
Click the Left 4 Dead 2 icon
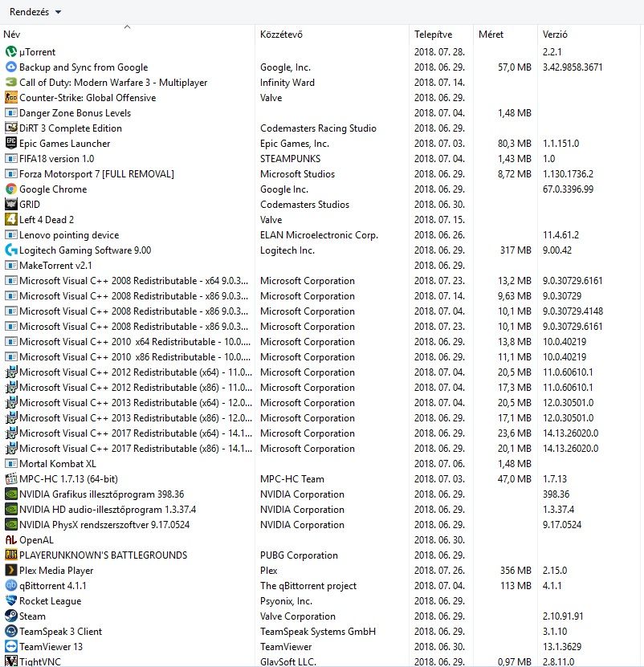pos(11,220)
